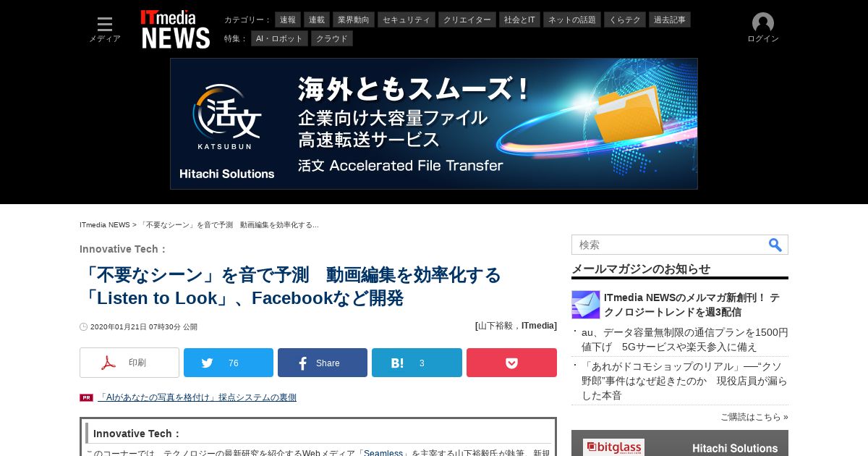The image size is (868, 456).
Task: Open the Innovative Tech series label
Action: pos(123,249)
